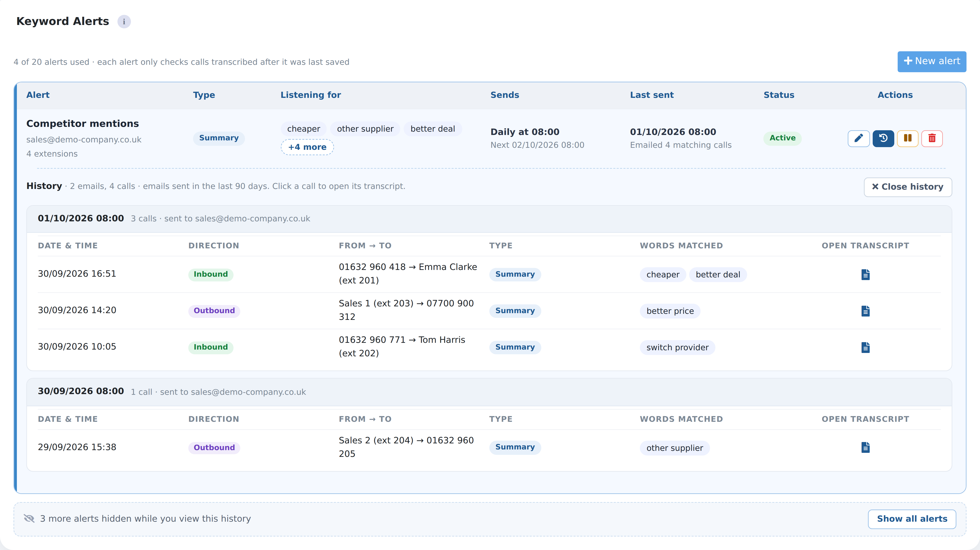Open transcript for 30/09/2026 10:05 call
Image resolution: width=980 pixels, height=550 pixels.
click(865, 347)
